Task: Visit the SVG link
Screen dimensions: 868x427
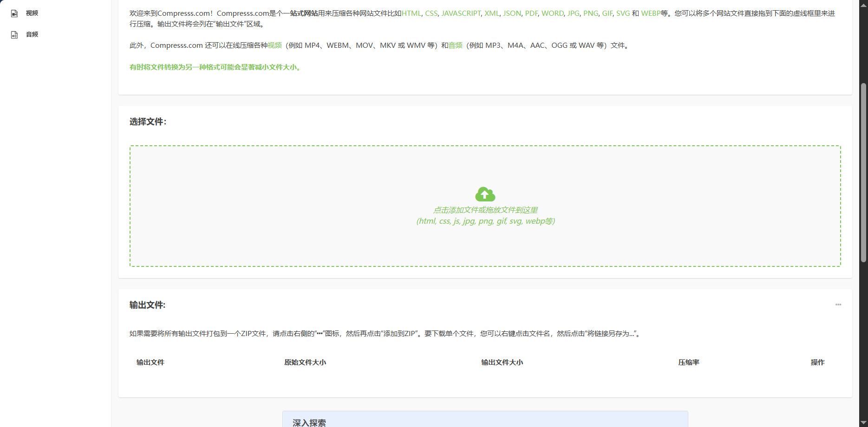Action: (x=623, y=13)
